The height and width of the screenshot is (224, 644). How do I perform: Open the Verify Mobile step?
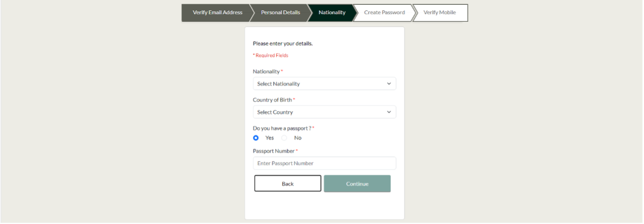pos(440,13)
